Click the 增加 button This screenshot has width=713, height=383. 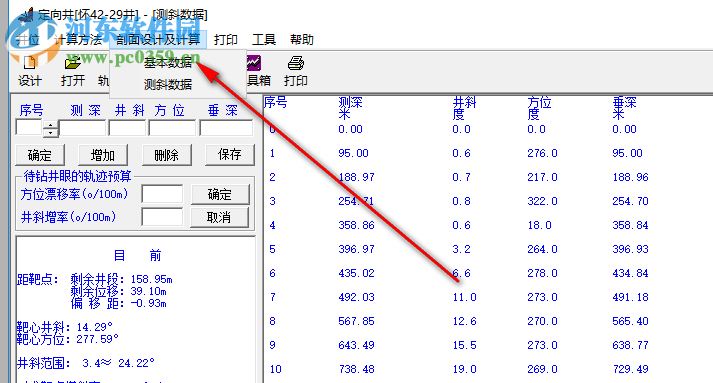tap(103, 155)
